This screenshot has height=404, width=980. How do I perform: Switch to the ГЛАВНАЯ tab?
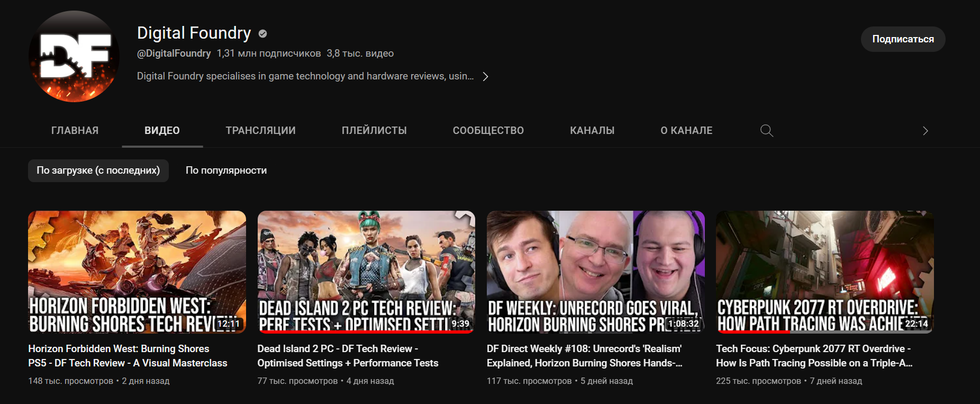75,131
